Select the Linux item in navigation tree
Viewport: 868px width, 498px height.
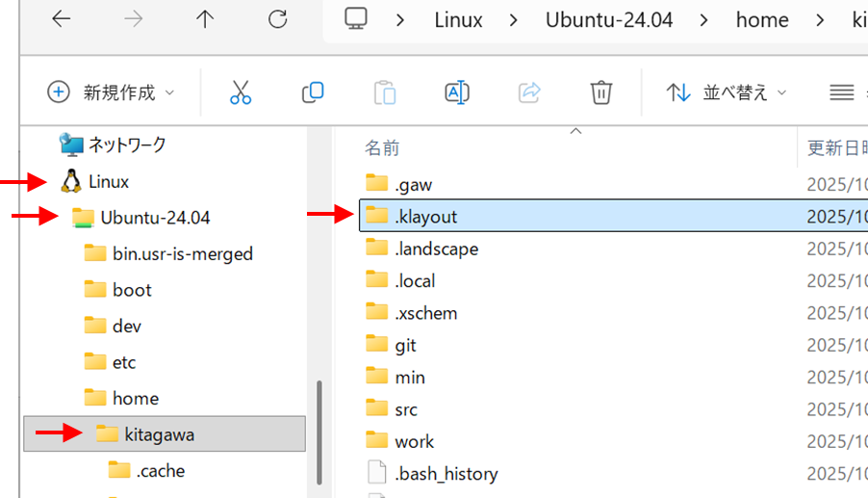[x=109, y=181]
